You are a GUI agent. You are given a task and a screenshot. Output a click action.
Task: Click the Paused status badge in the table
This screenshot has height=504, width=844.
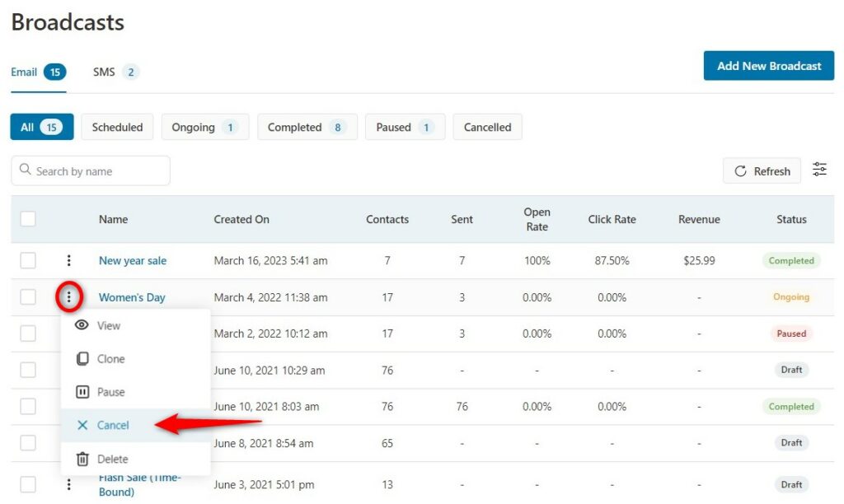(x=791, y=334)
